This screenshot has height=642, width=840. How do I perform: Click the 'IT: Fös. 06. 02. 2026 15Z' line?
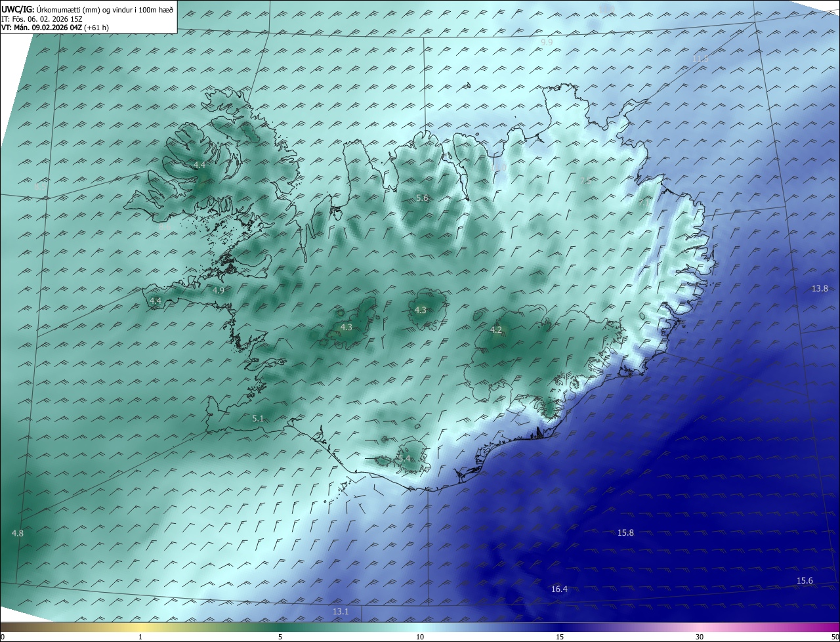tap(41, 19)
